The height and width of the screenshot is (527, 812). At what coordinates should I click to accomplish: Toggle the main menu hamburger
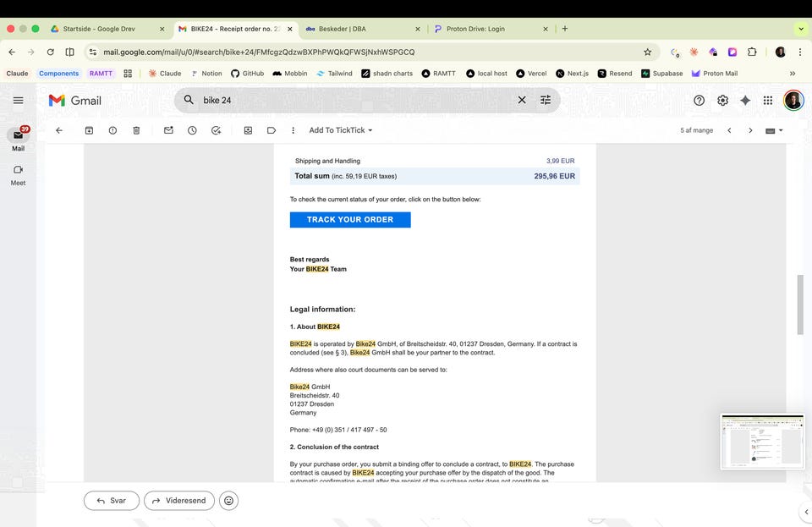pyautogui.click(x=18, y=100)
